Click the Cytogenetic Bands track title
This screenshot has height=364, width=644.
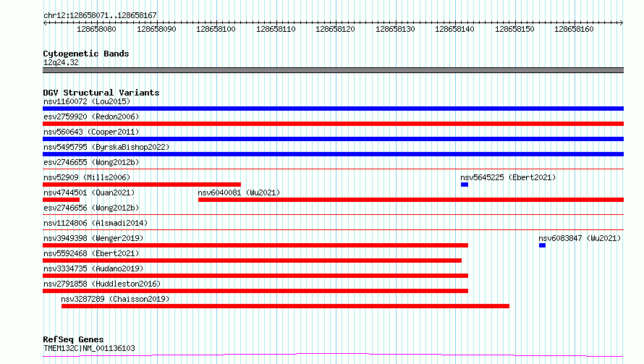point(86,54)
